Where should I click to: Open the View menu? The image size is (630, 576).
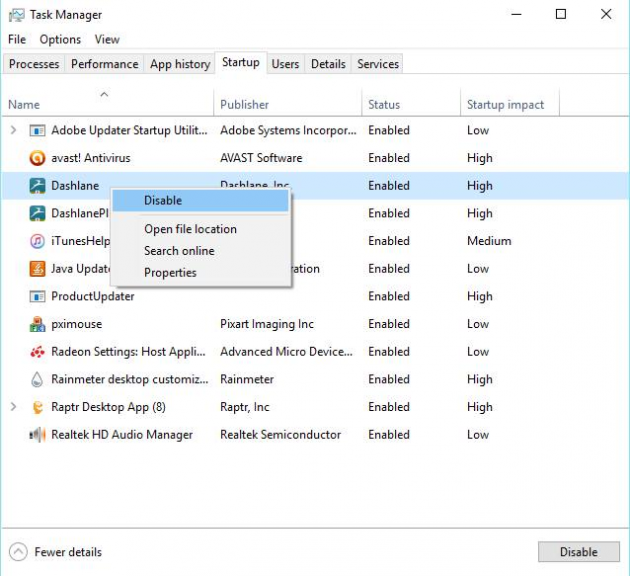tap(107, 39)
